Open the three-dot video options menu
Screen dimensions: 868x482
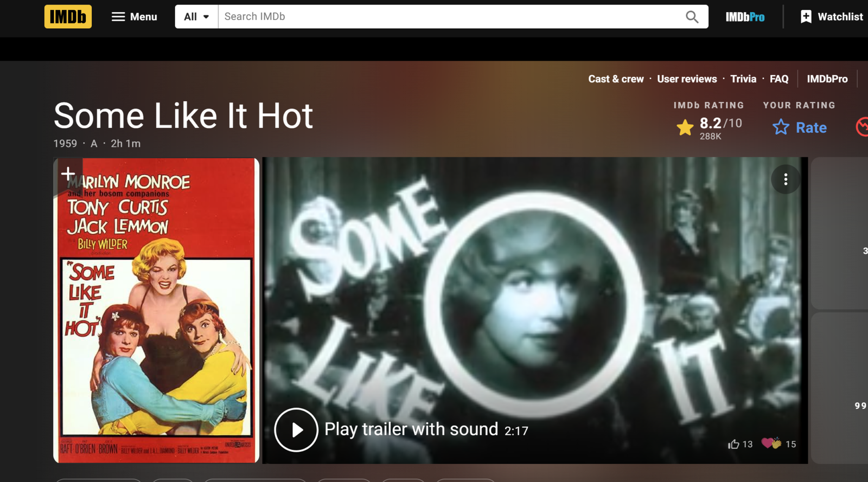point(786,179)
